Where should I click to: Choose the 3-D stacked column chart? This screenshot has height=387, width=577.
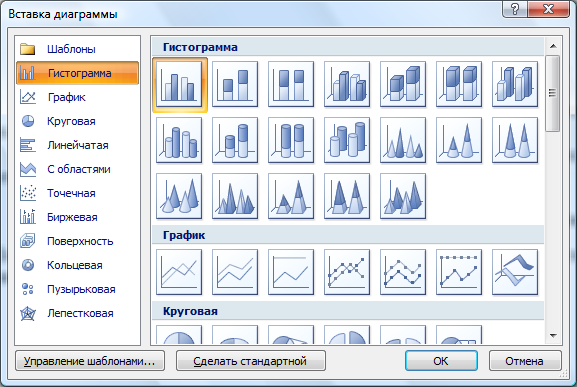pyautogui.click(x=403, y=84)
